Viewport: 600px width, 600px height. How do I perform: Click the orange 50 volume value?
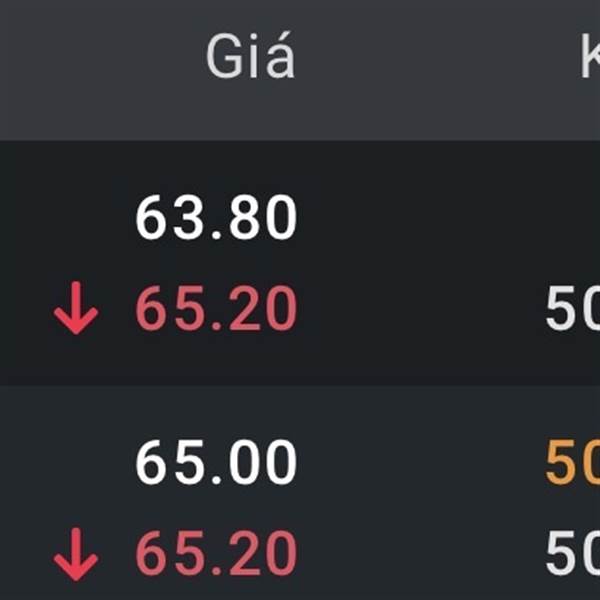573,462
